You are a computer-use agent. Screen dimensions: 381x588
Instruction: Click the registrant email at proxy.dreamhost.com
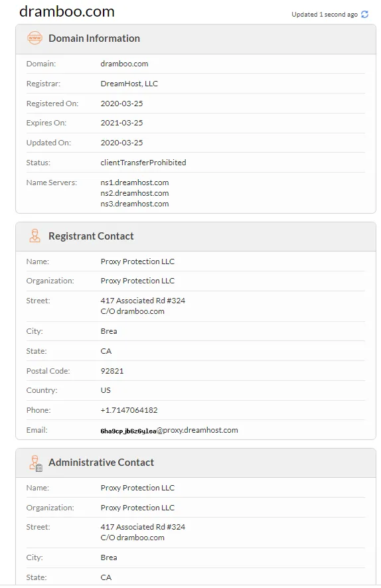[x=169, y=430]
